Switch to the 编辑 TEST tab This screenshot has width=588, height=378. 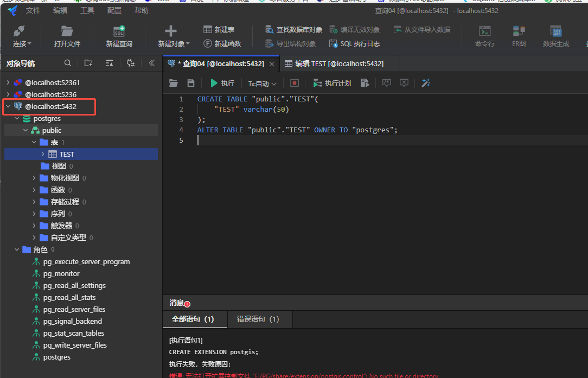pos(339,64)
